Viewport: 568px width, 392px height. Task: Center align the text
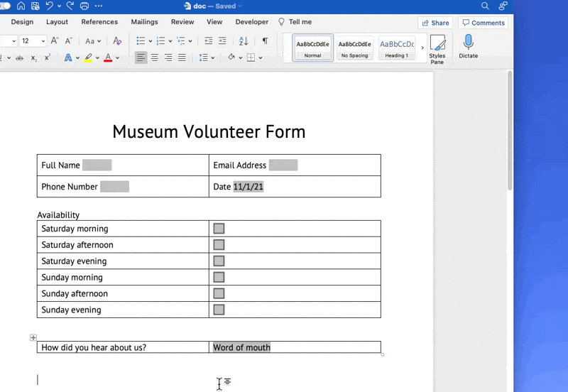(155, 58)
